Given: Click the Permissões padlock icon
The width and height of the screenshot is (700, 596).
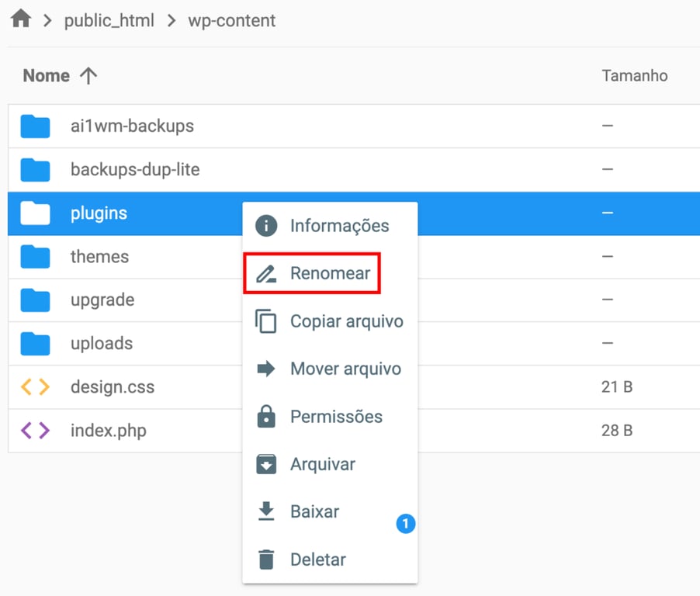Looking at the screenshot, I should (x=268, y=416).
